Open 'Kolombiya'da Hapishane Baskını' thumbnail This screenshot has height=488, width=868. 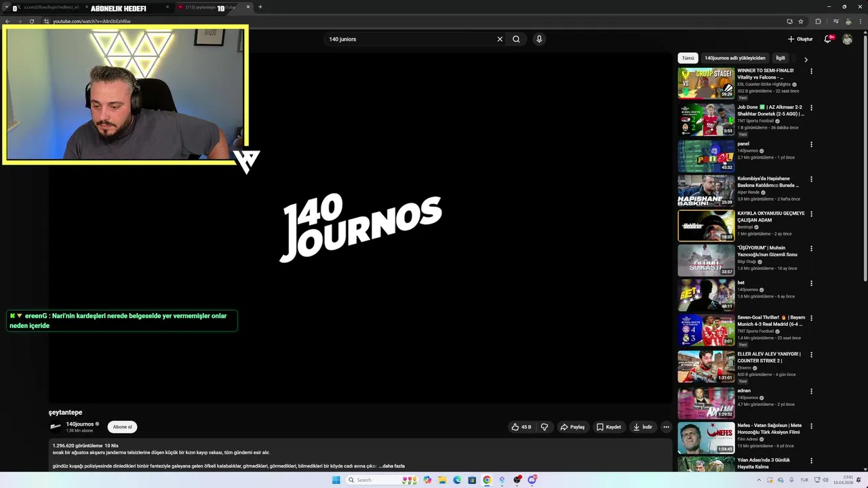[706, 190]
